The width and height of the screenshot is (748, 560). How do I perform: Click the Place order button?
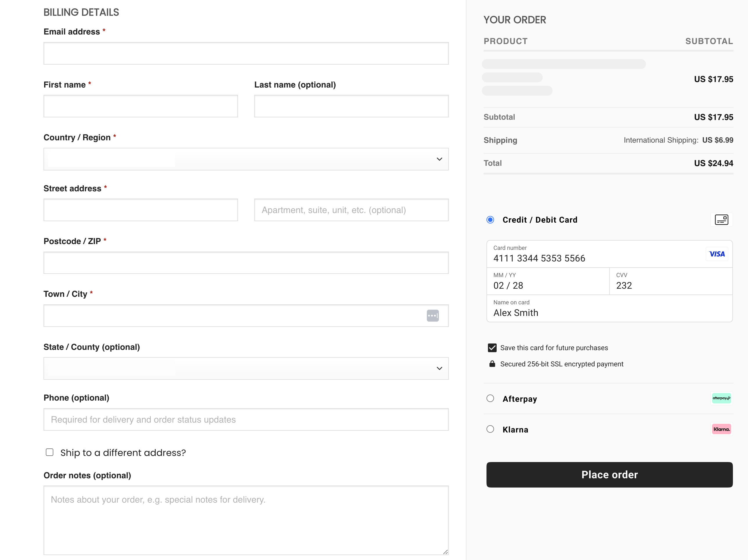coord(609,474)
